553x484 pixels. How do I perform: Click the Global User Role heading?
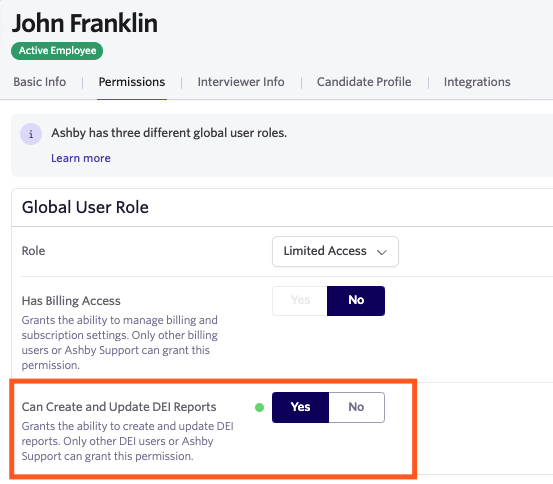click(85, 207)
